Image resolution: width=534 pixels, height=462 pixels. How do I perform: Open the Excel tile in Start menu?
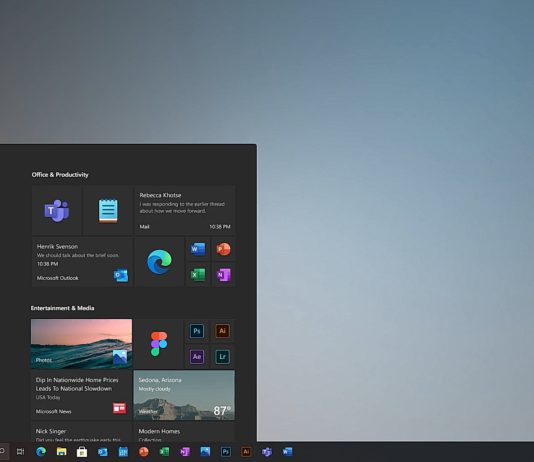pyautogui.click(x=198, y=275)
